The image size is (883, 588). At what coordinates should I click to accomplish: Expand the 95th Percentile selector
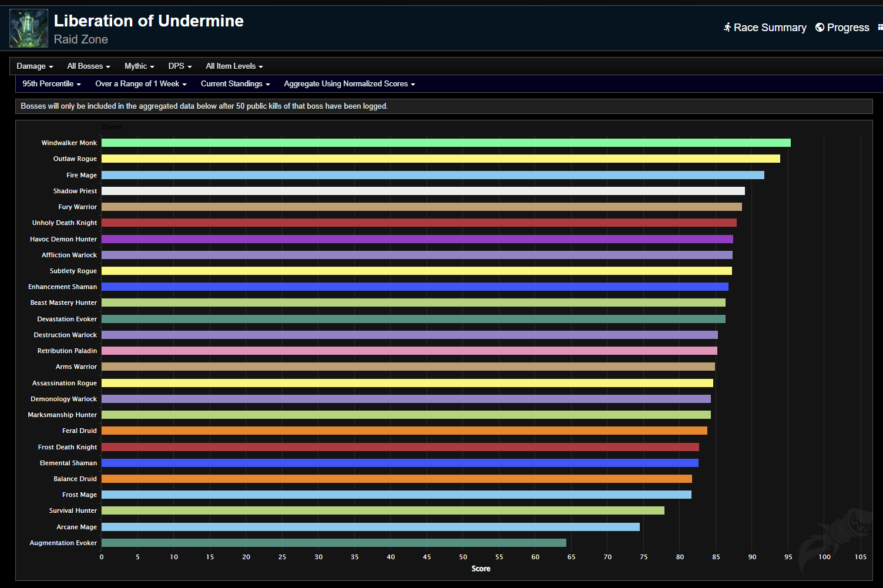tap(51, 84)
